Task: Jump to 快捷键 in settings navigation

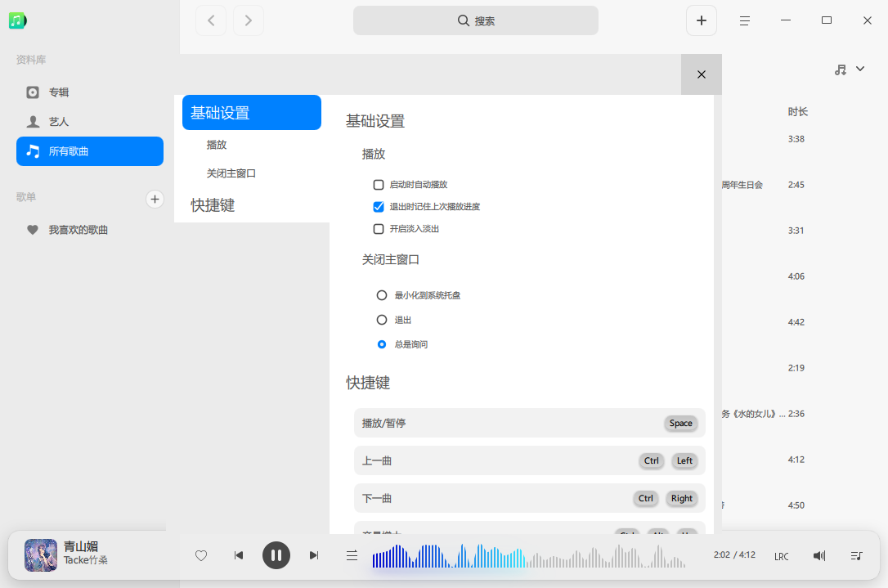Action: point(213,205)
